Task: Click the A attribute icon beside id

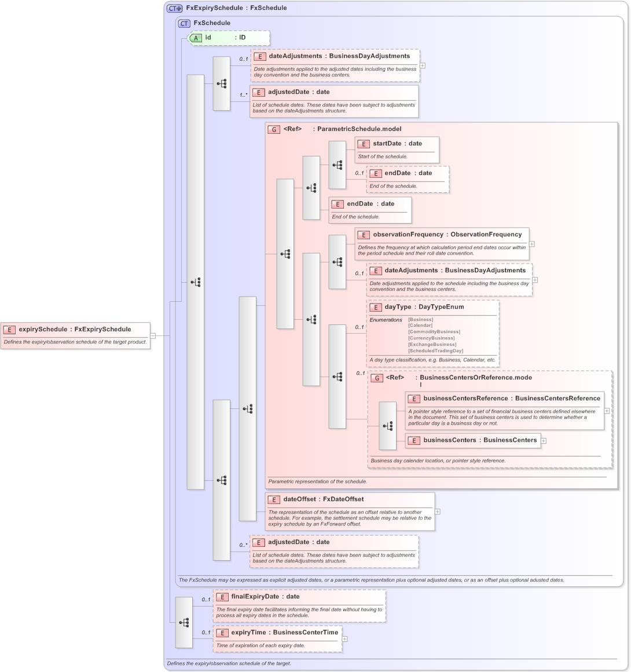Action: [x=196, y=38]
